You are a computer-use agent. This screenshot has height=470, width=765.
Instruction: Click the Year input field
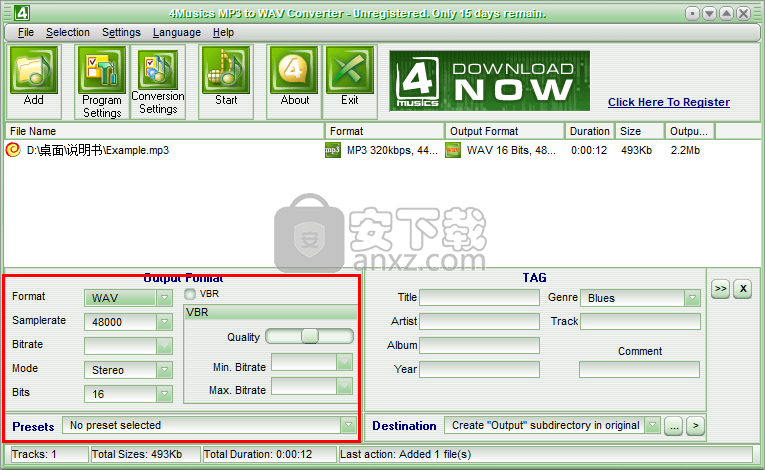(x=479, y=369)
